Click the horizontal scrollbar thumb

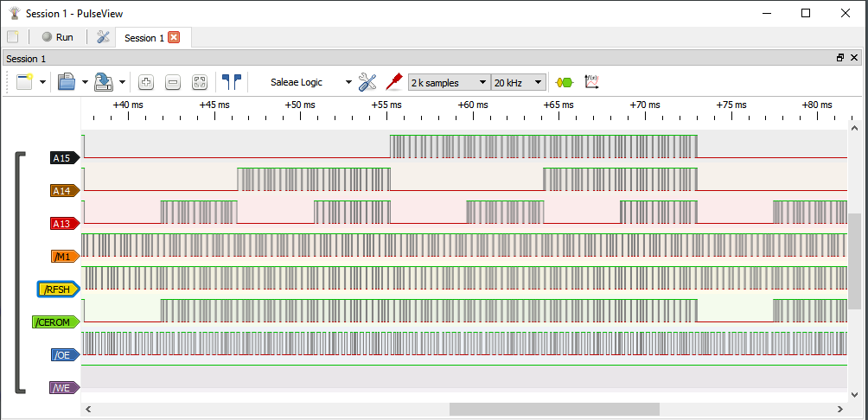[x=553, y=409]
